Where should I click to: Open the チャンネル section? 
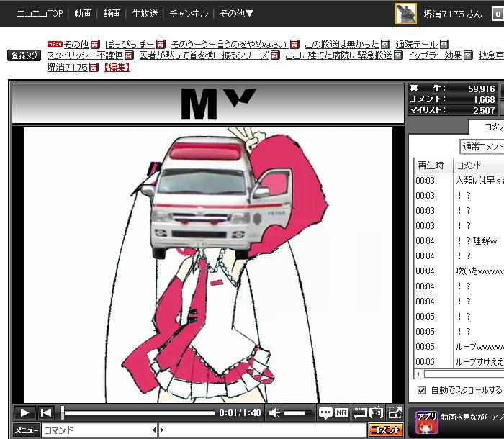[x=189, y=14]
